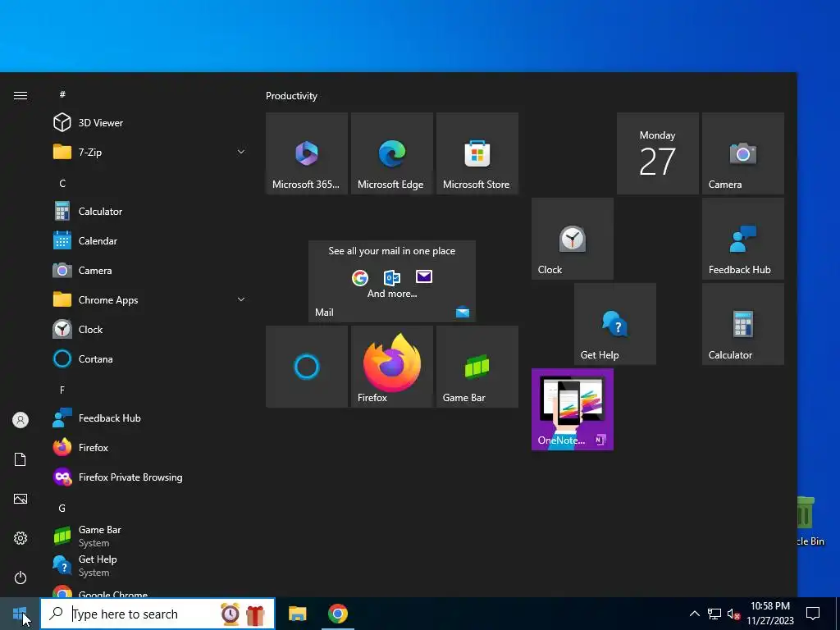This screenshot has height=630, width=840.
Task: Open Get Help in the app list
Action: tap(150, 566)
